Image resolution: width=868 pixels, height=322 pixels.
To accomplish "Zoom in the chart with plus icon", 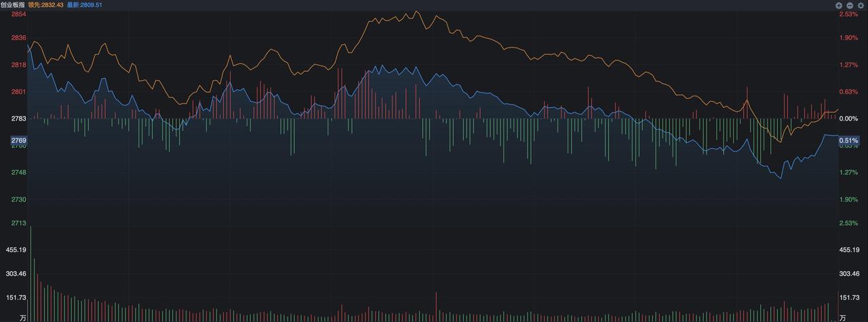I will [x=839, y=5].
